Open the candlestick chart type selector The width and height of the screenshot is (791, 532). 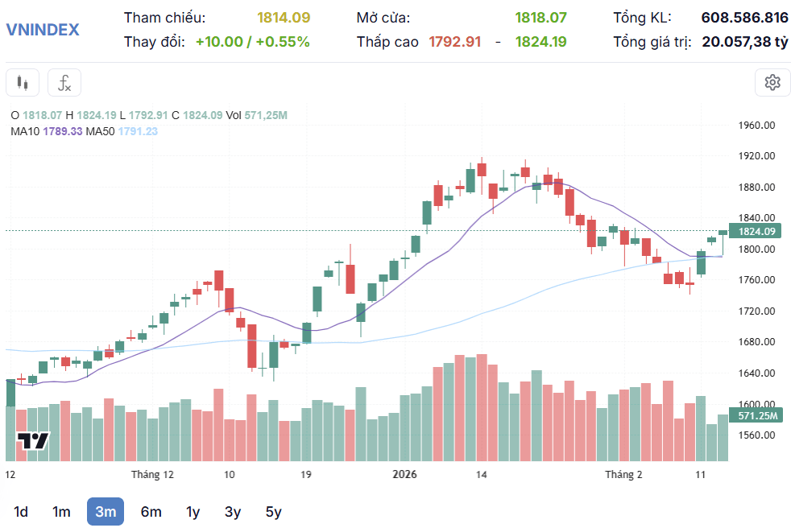pos(23,83)
